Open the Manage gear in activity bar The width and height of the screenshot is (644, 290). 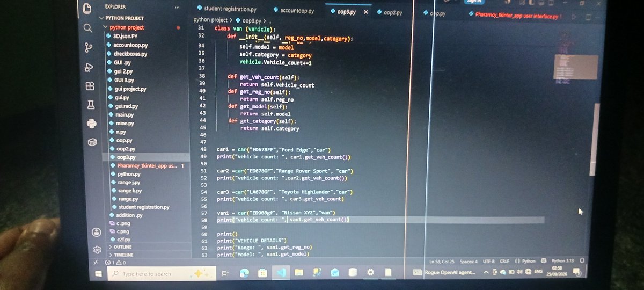[97, 250]
